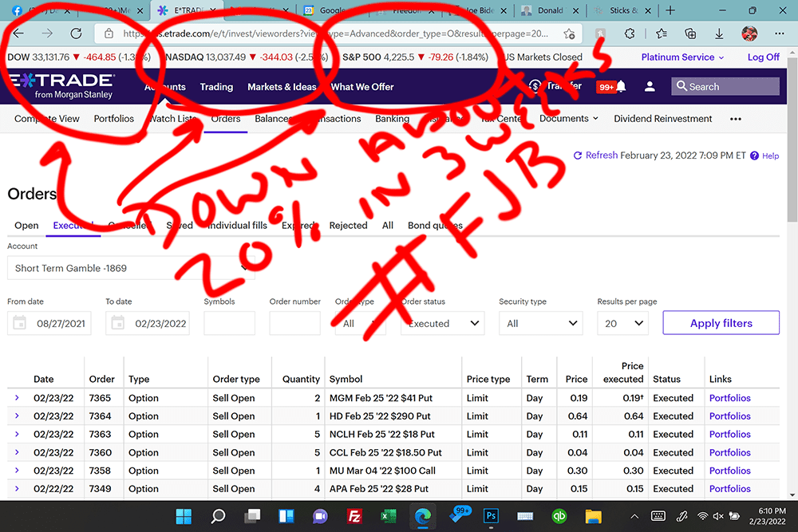Image resolution: width=798 pixels, height=532 pixels.
Task: Click the browser back arrow
Action: click(19, 33)
